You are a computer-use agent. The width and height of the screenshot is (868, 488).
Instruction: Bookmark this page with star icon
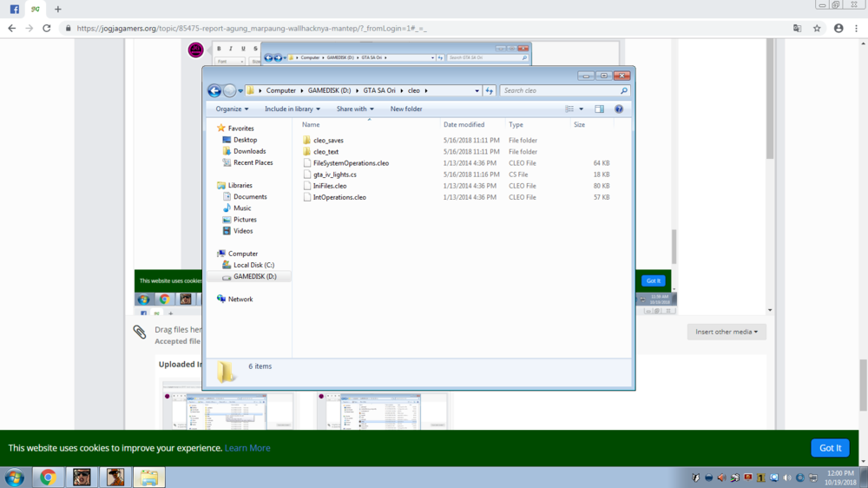(817, 29)
